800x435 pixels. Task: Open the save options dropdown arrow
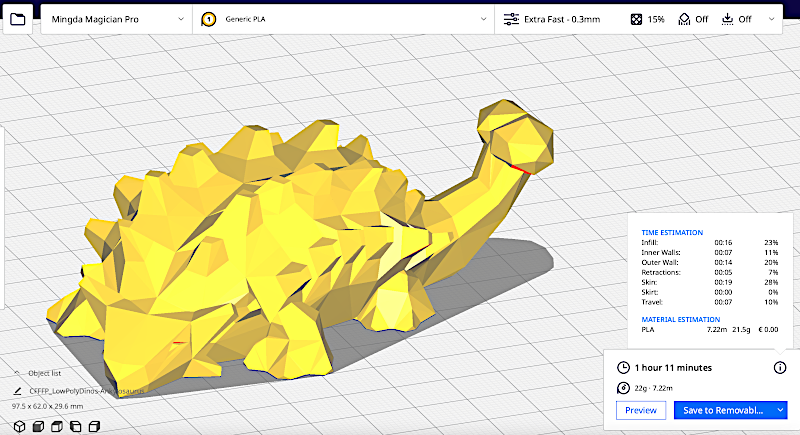click(781, 411)
